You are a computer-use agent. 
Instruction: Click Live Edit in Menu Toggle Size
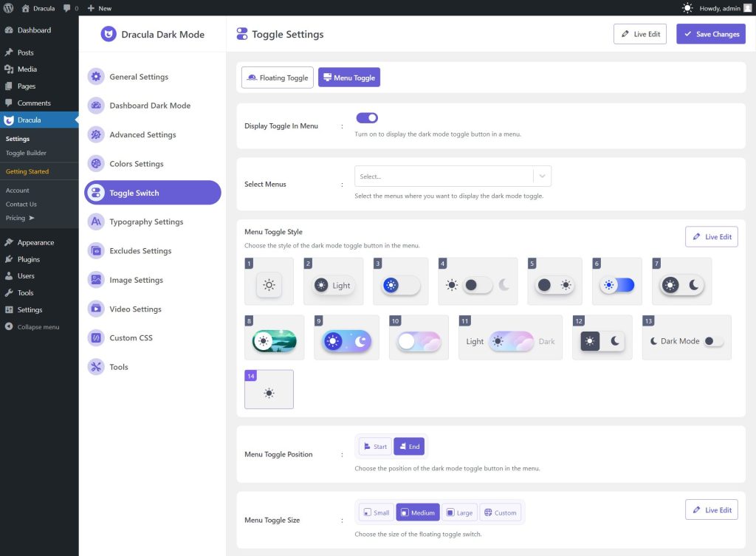[x=711, y=509]
